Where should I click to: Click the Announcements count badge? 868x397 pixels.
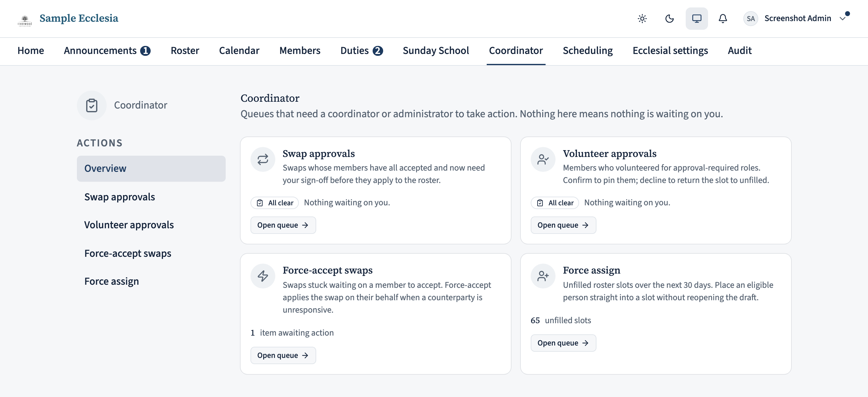(145, 51)
